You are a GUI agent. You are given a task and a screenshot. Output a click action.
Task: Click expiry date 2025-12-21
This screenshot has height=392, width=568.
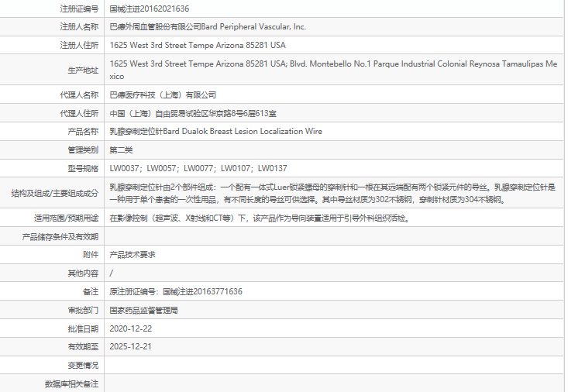[x=130, y=346]
